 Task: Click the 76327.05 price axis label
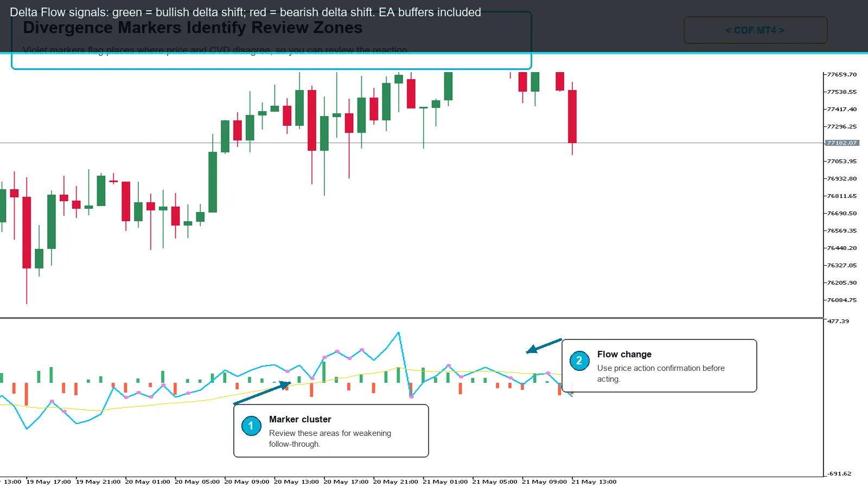(x=842, y=265)
